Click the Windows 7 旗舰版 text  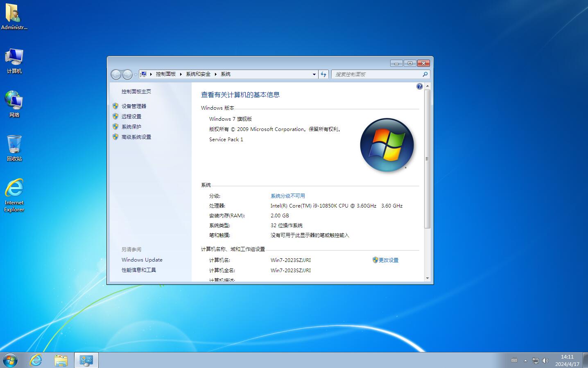pyautogui.click(x=231, y=119)
